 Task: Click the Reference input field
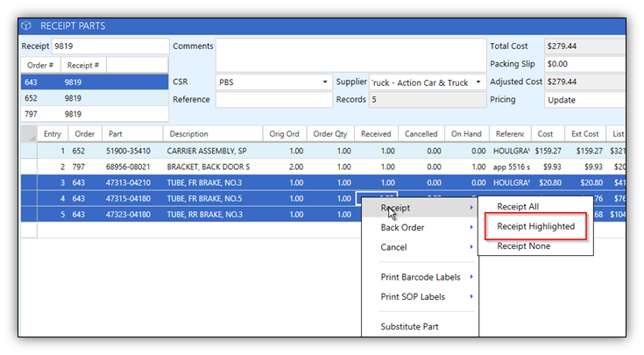pyautogui.click(x=273, y=99)
